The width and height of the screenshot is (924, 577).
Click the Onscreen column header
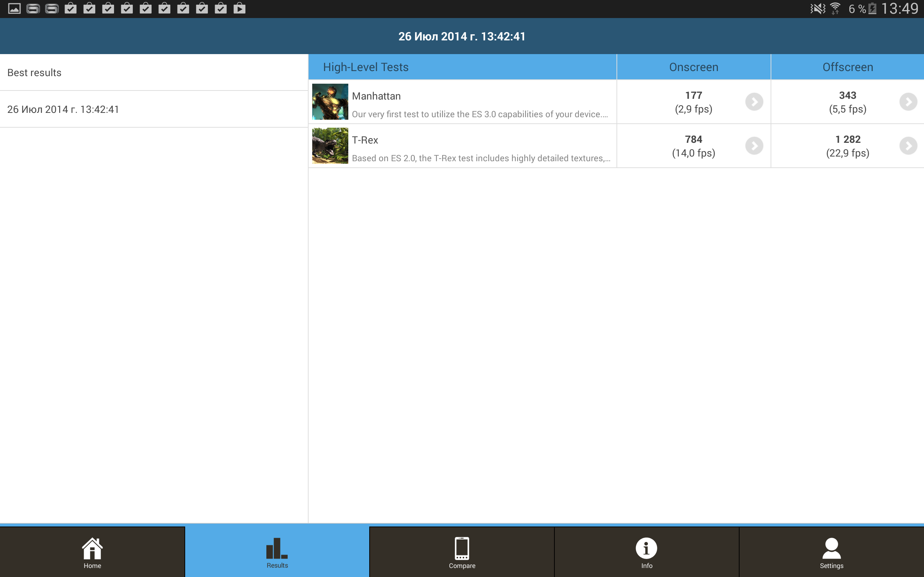click(x=693, y=67)
